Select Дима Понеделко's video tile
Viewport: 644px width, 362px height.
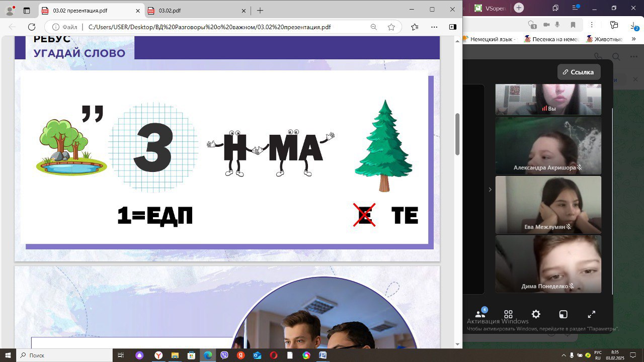coord(548,264)
